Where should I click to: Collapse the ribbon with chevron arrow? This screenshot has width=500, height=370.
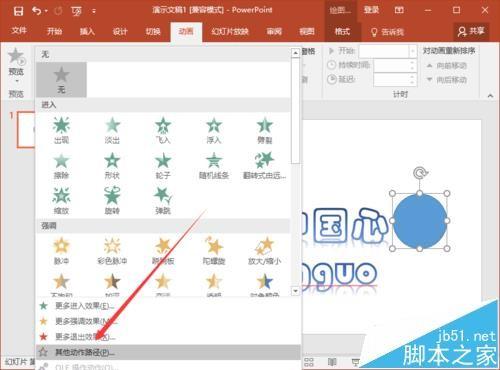click(x=490, y=96)
